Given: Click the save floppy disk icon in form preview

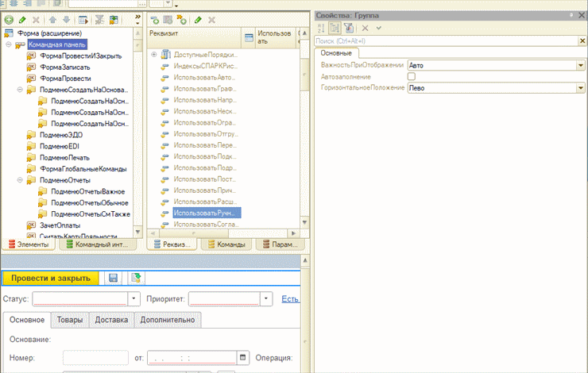Looking at the screenshot, I should click(114, 278).
